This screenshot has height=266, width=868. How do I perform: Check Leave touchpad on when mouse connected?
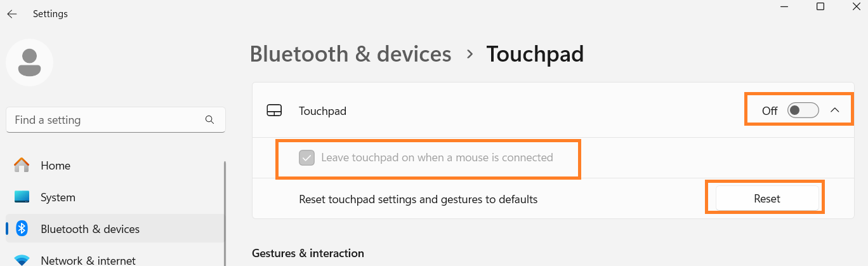point(306,157)
